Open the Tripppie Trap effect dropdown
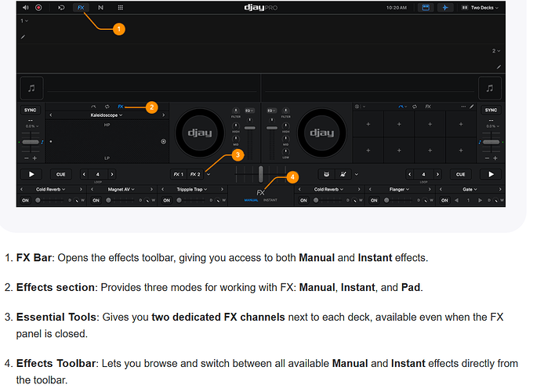 [x=192, y=190]
